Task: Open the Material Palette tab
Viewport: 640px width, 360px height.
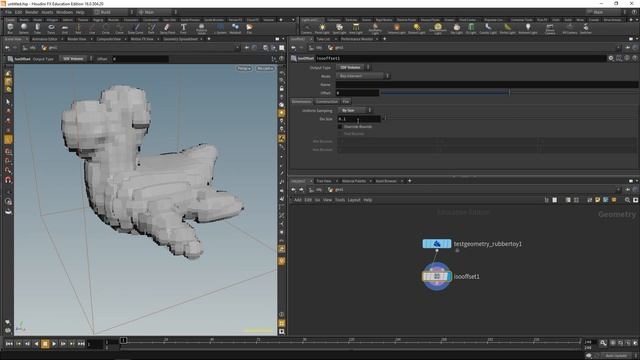Action: tap(354, 181)
